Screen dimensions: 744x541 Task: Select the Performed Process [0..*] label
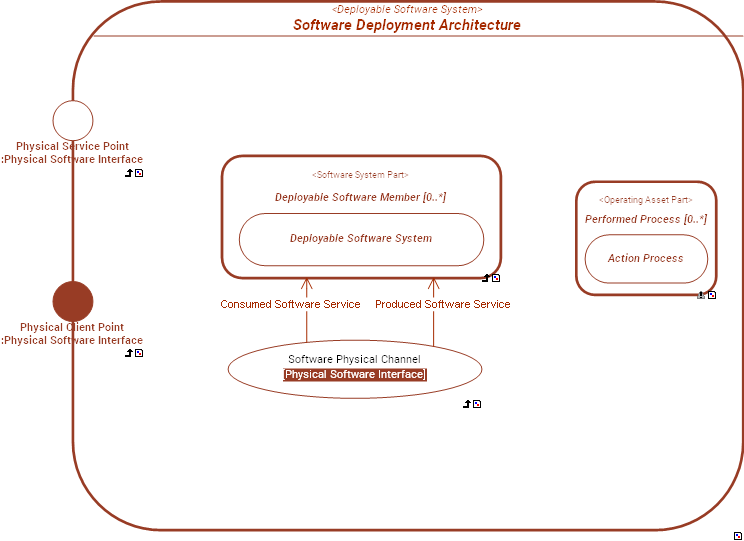[646, 219]
